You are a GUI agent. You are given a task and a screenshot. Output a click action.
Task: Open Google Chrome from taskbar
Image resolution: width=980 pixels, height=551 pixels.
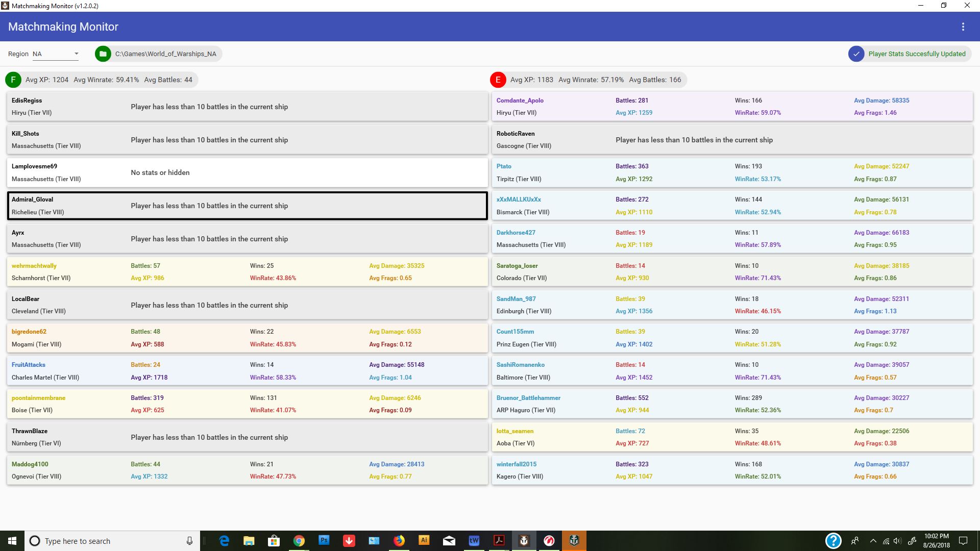coord(299,541)
